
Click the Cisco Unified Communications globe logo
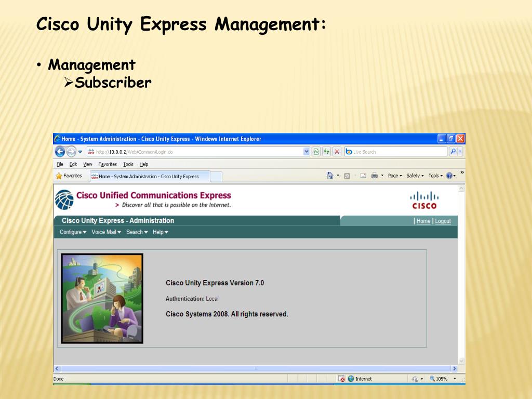pos(64,199)
